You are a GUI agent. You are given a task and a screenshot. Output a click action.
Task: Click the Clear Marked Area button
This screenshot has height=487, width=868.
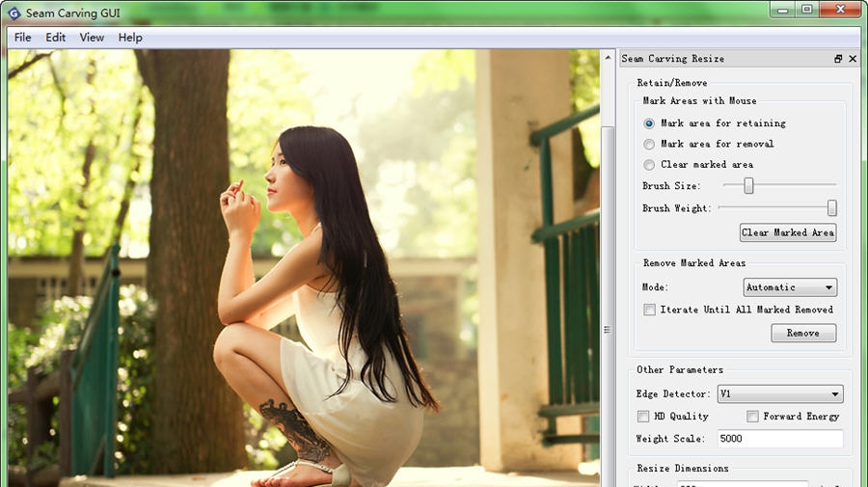788,232
